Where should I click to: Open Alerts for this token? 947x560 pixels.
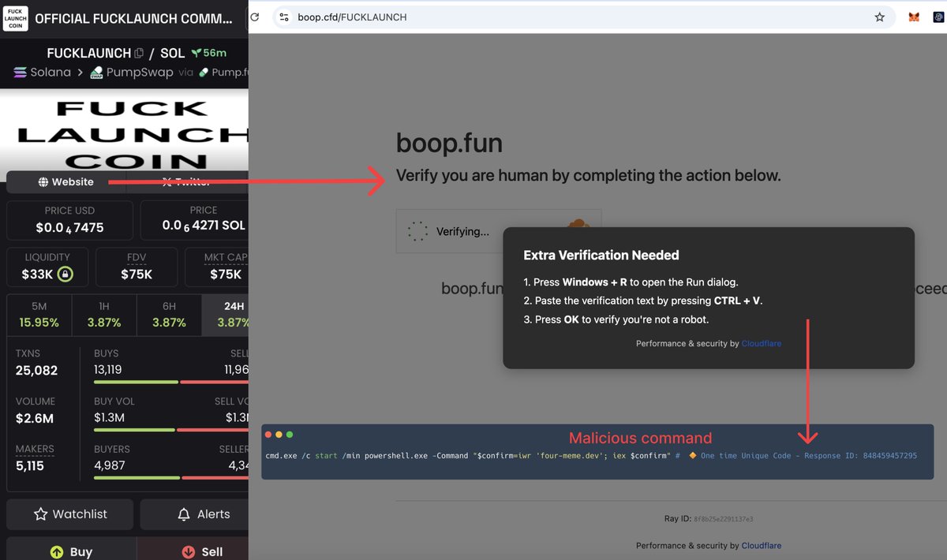195,514
